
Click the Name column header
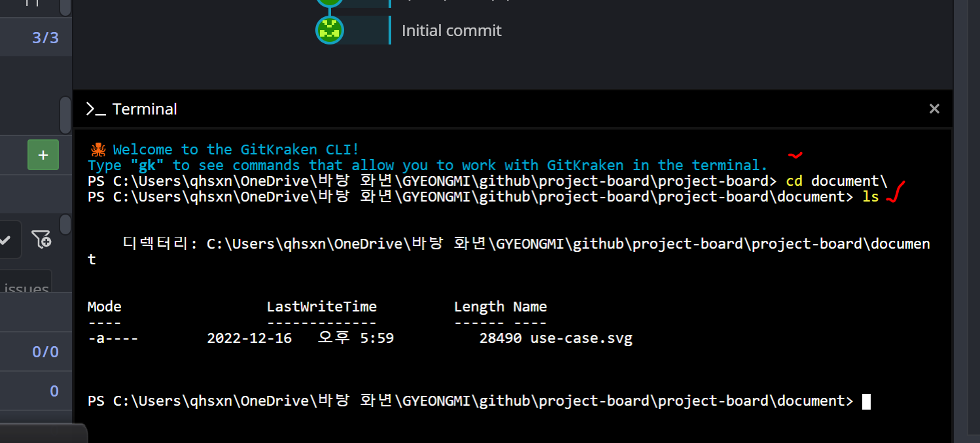530,306
